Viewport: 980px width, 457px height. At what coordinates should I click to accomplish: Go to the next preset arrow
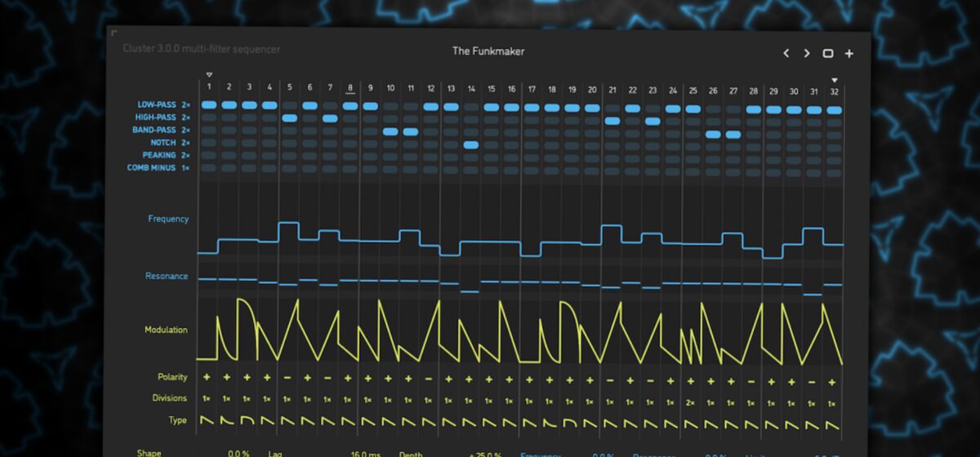tap(807, 53)
